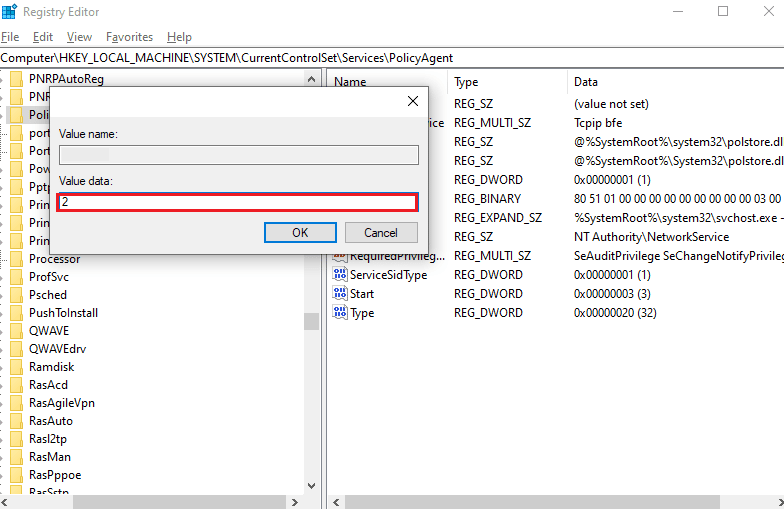The height and width of the screenshot is (509, 784).
Task: Select the Start registry value icon
Action: coord(340,294)
